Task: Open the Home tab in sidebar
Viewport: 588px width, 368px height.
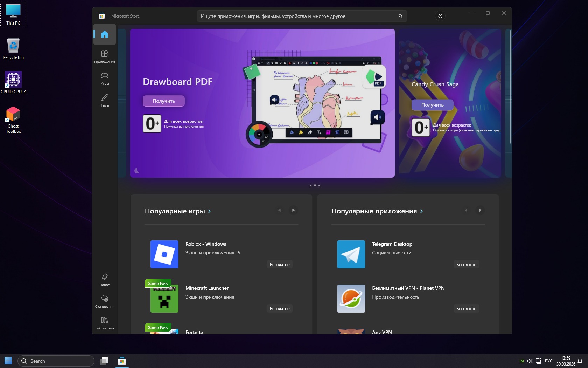Action: pos(105,34)
